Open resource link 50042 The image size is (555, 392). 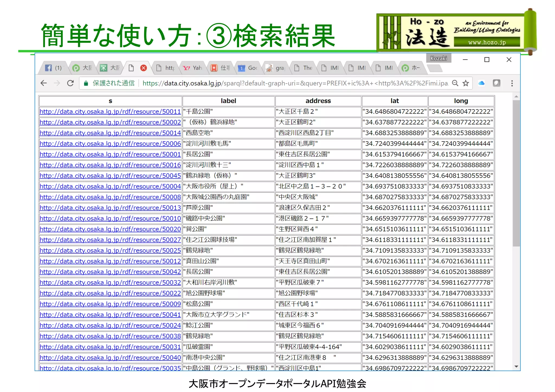(110, 272)
